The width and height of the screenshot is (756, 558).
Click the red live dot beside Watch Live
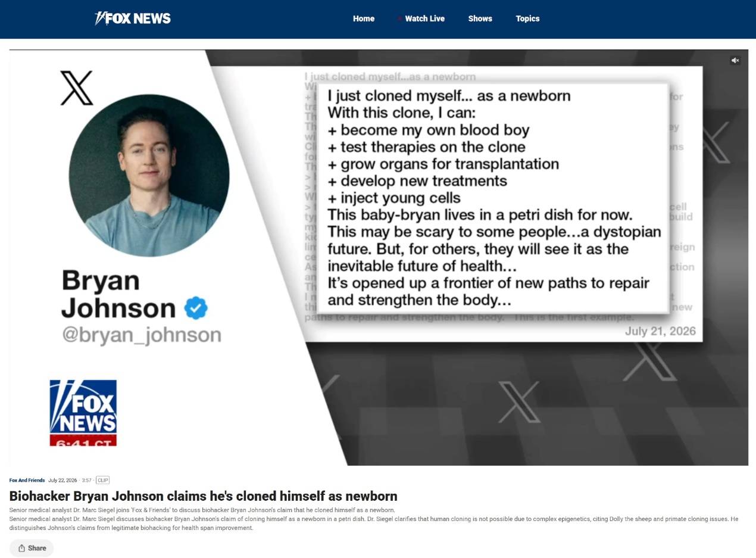click(400, 18)
